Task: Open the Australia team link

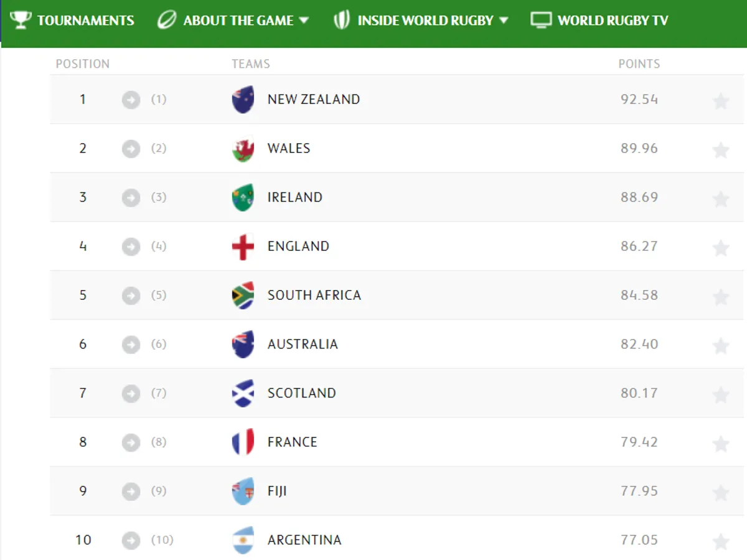Action: click(x=303, y=344)
